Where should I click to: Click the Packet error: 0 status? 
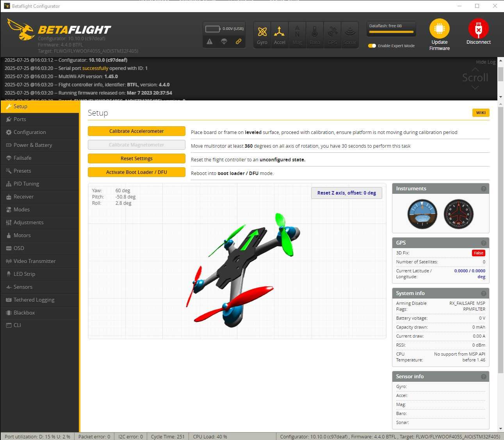tap(94, 436)
